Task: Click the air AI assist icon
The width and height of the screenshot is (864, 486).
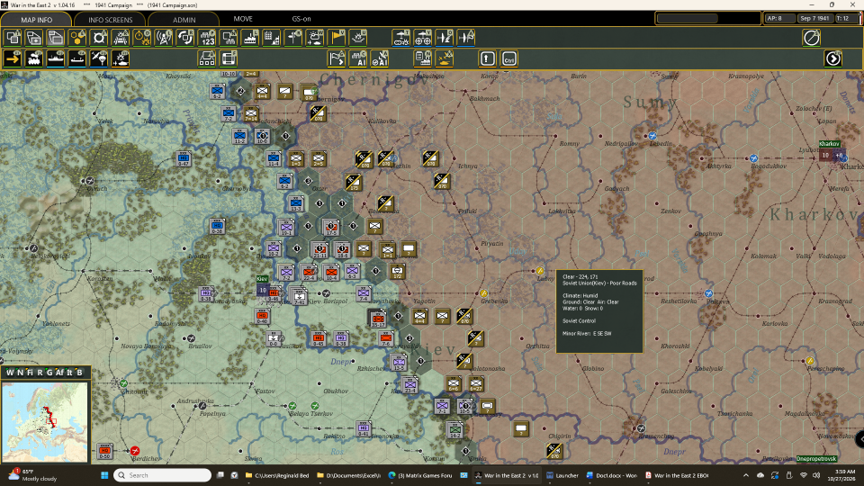Action: [x=380, y=58]
